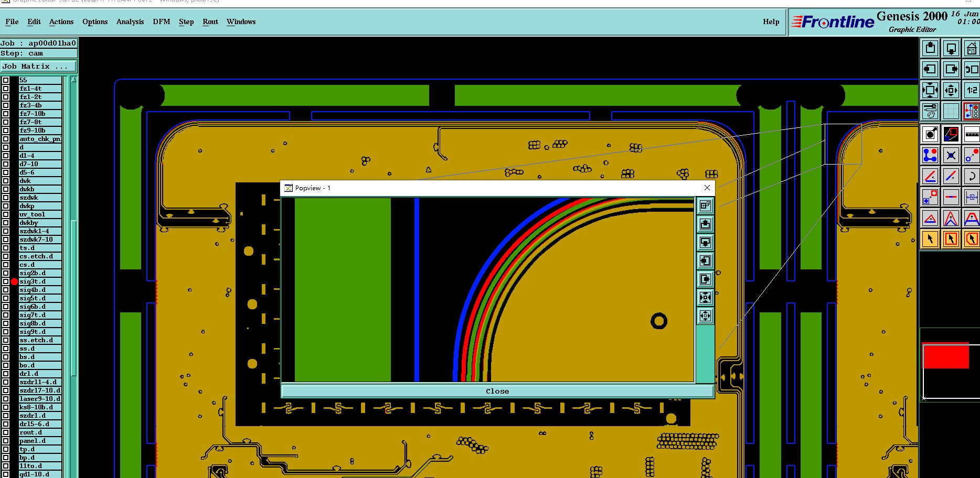Open the Help menu
980x478 pixels.
[x=771, y=21]
